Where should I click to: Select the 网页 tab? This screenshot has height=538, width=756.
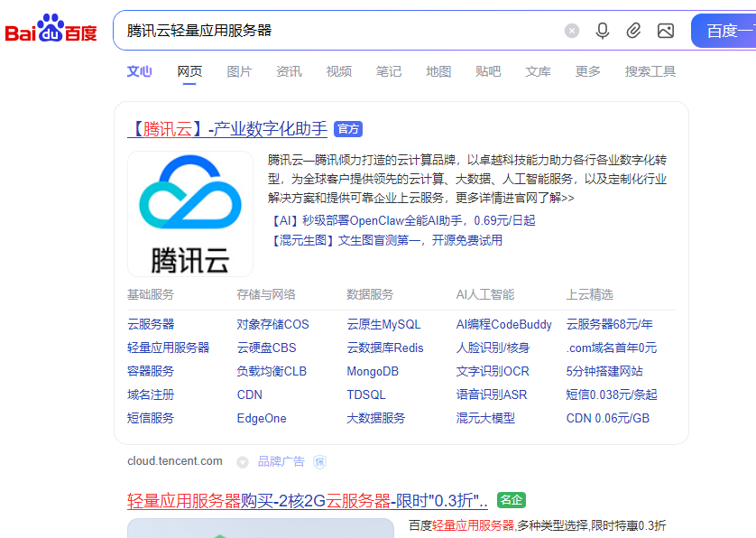tap(189, 71)
